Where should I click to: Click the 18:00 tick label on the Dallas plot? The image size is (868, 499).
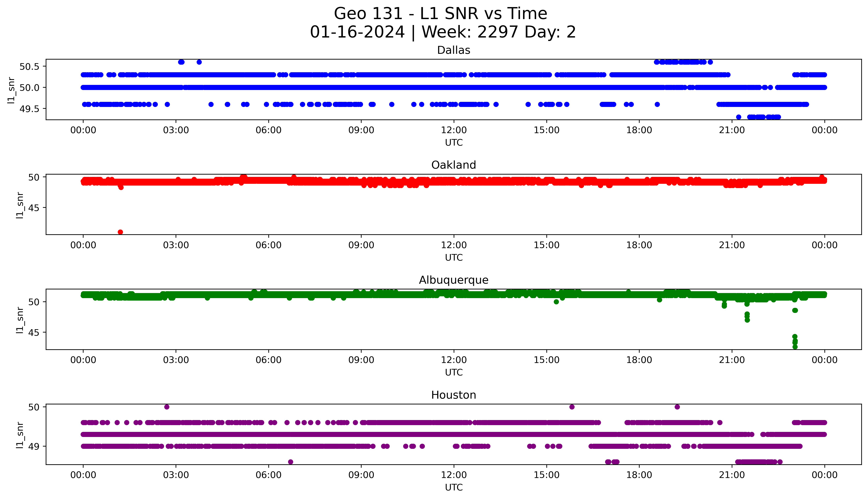point(639,130)
